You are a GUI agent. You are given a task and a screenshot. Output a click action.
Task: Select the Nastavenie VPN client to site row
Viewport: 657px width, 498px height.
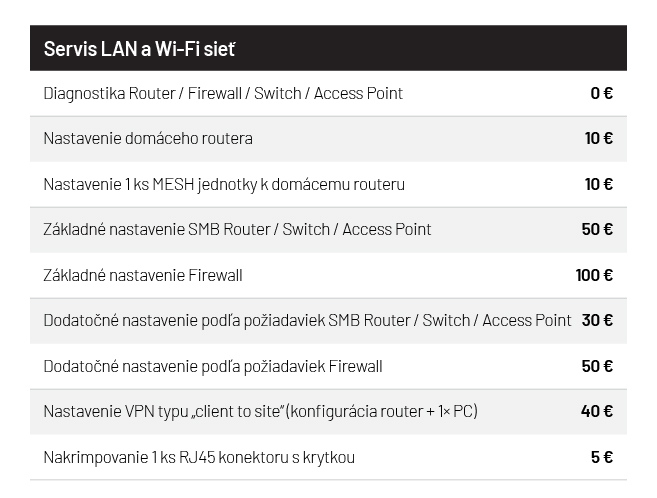328,412
